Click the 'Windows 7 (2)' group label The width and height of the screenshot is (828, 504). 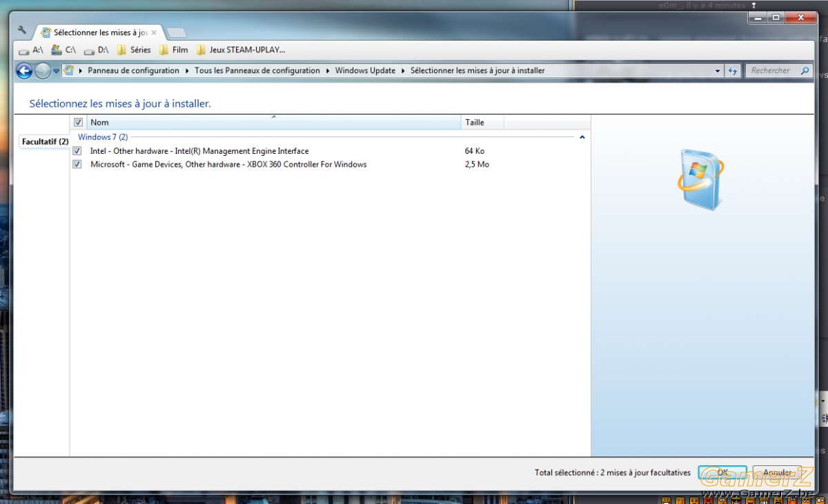(x=103, y=137)
